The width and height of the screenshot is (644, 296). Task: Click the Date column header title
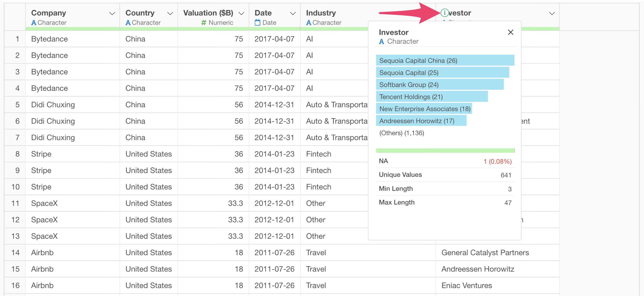point(263,13)
